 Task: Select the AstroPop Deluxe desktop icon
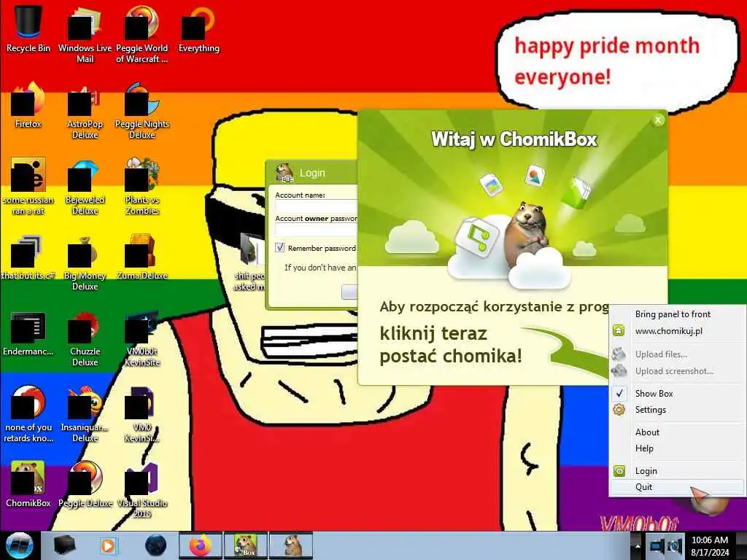pyautogui.click(x=85, y=111)
